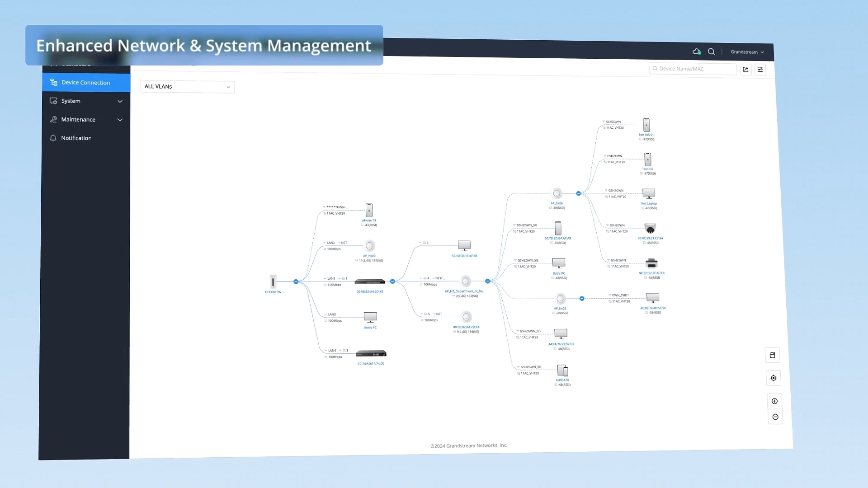Image resolution: width=868 pixels, height=488 pixels.
Task: Click the cloud status icon
Action: pyautogui.click(x=697, y=52)
